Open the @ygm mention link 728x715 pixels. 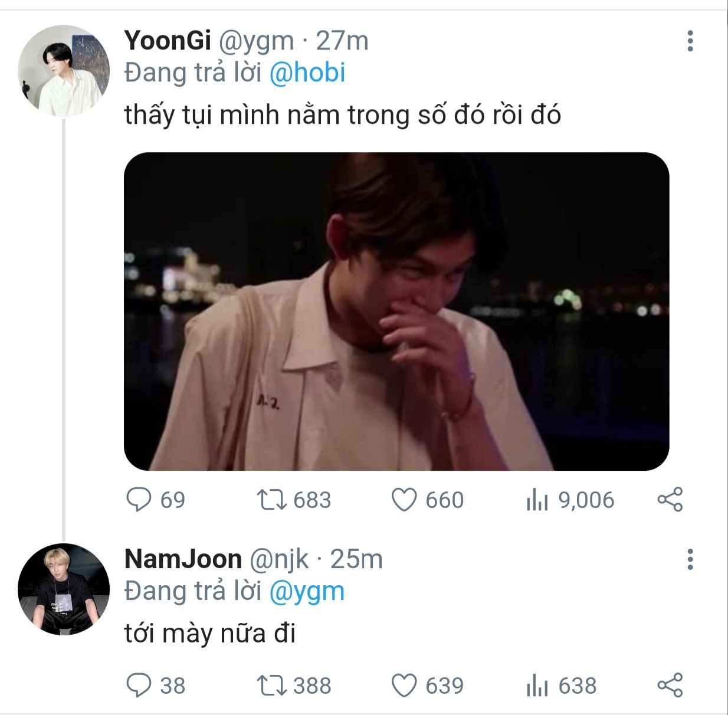coord(307,592)
